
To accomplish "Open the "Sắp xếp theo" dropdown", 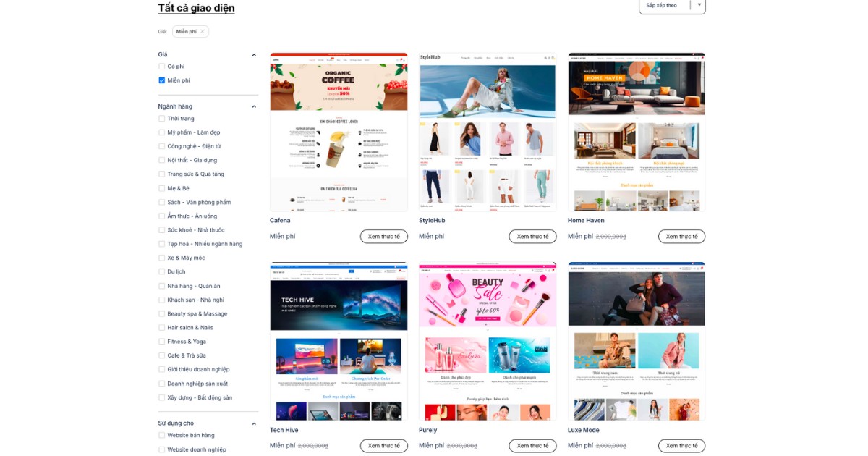I will click(671, 6).
